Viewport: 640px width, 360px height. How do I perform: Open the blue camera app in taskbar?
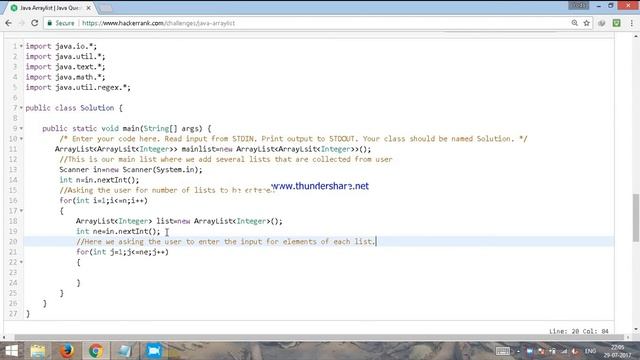[x=154, y=351]
